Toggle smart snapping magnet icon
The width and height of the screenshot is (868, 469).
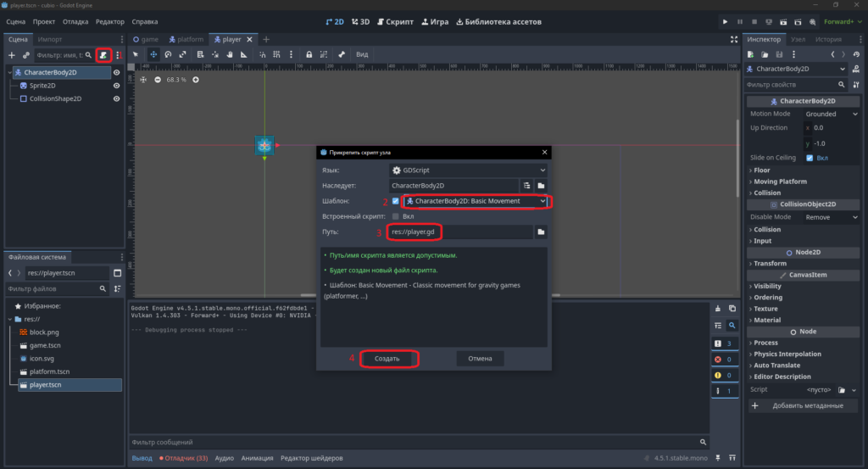263,54
